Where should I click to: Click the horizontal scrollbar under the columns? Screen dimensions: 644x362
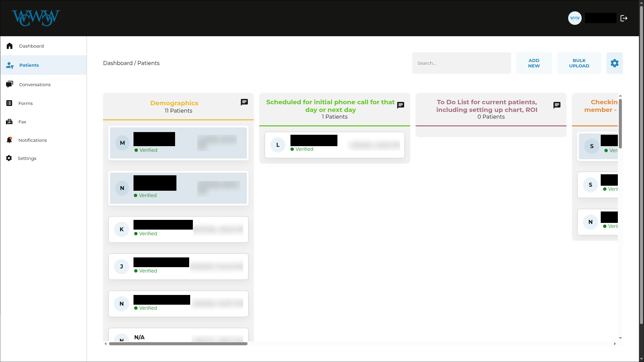click(x=178, y=344)
